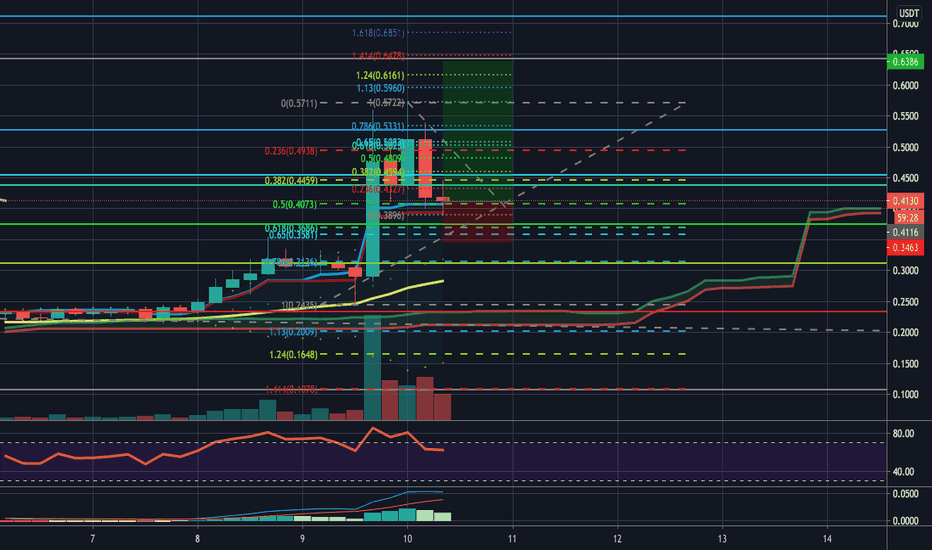Click date 8 on the time axis

(x=197, y=539)
